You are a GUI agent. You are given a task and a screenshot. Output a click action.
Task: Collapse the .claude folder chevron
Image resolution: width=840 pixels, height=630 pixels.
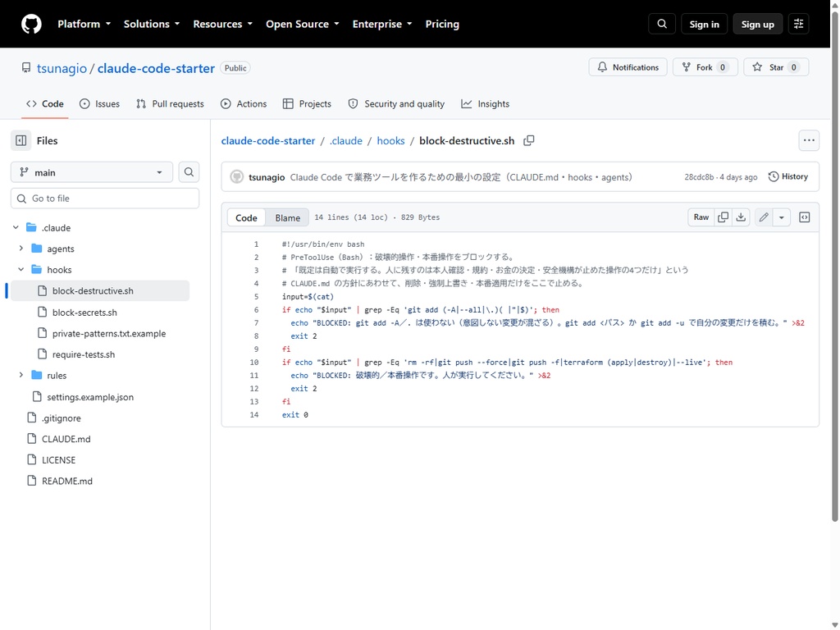click(x=16, y=228)
